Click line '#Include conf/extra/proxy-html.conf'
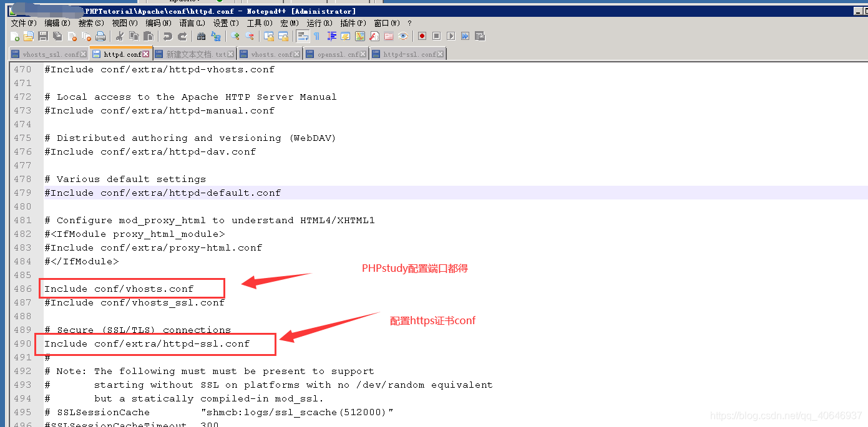The height and width of the screenshot is (427, 868). pyautogui.click(x=153, y=247)
